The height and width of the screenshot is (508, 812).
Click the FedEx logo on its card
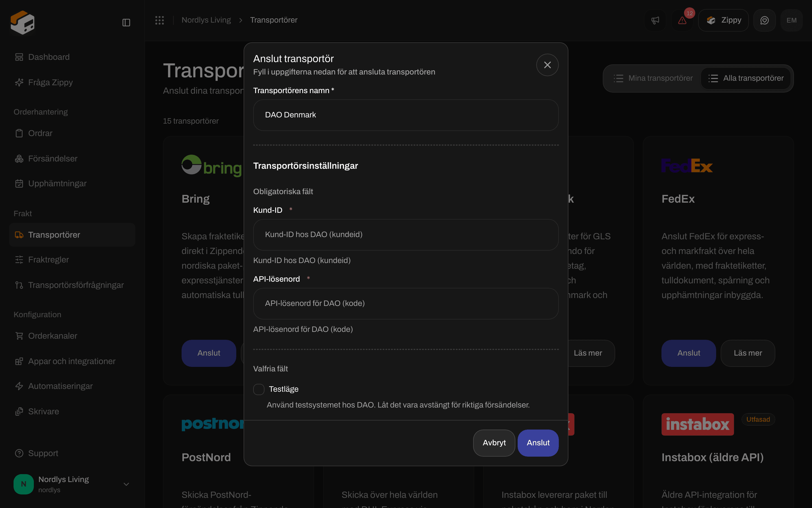pyautogui.click(x=687, y=166)
